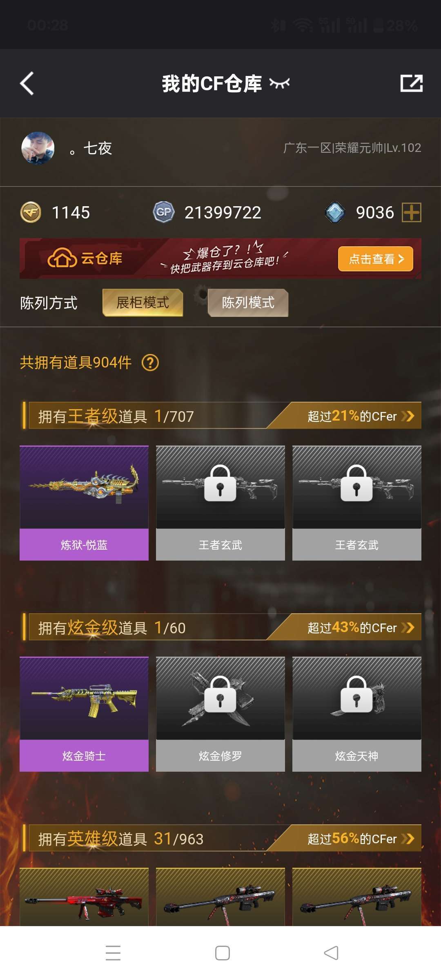Tap the plus icon beside 9036 diamonds

(412, 212)
